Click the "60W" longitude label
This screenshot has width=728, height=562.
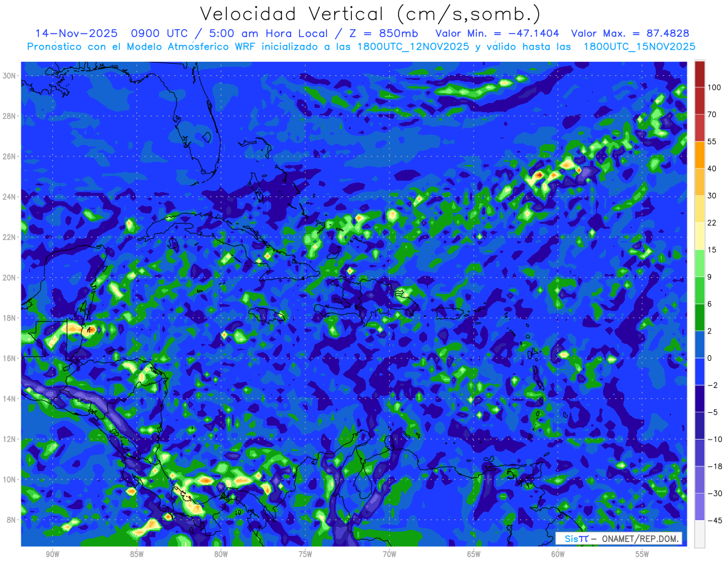(x=558, y=554)
